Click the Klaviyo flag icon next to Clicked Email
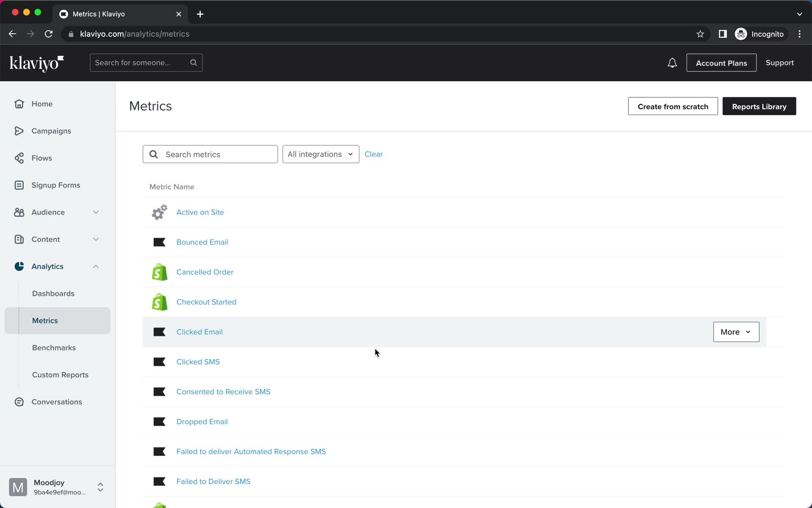Screen dimensions: 812x508 [x=159, y=332]
